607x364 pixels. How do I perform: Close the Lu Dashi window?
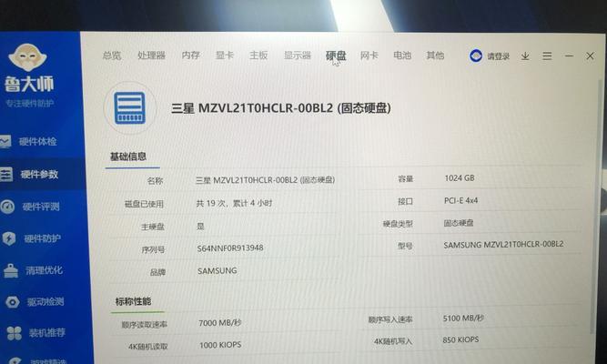click(590, 56)
